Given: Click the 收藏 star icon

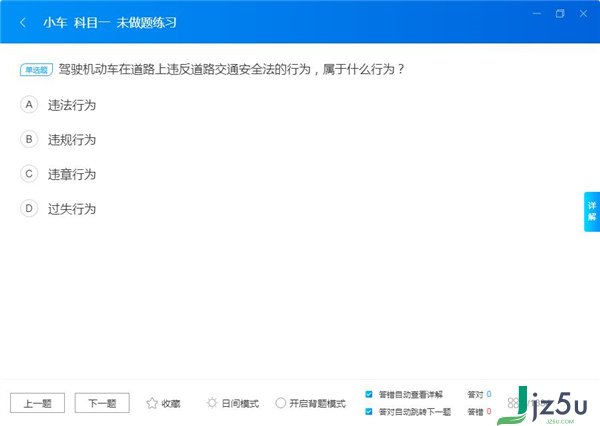Looking at the screenshot, I should [152, 403].
